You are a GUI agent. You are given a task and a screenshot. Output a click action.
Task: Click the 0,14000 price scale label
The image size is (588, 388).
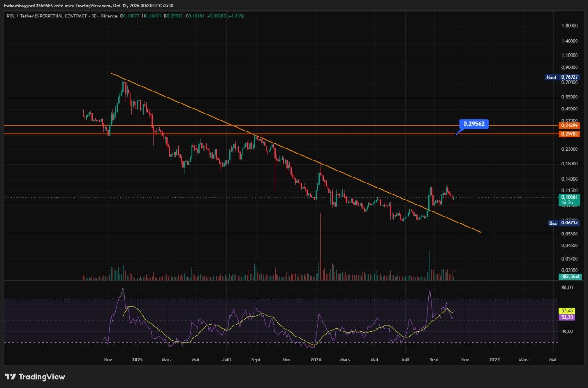click(570, 179)
